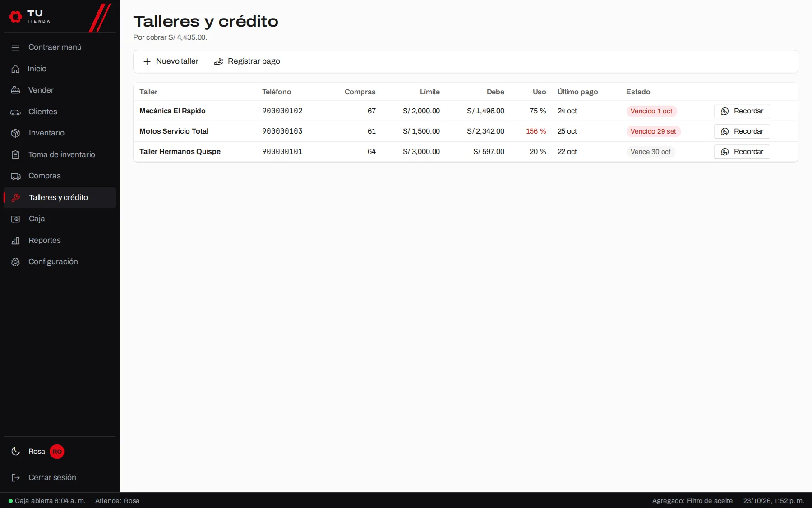Click the Clientes car icon

pos(15,112)
